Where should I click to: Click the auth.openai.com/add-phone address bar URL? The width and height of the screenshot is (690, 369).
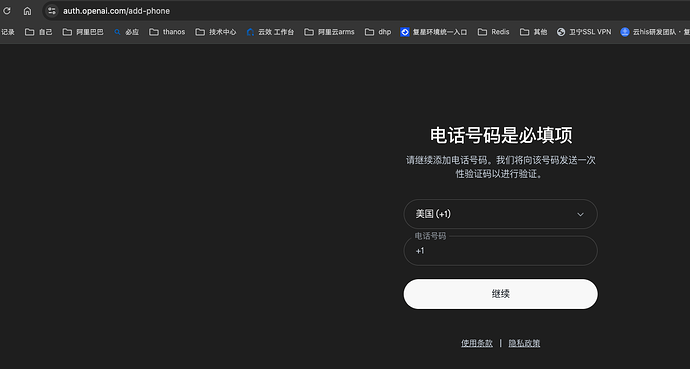pyautogui.click(x=117, y=11)
